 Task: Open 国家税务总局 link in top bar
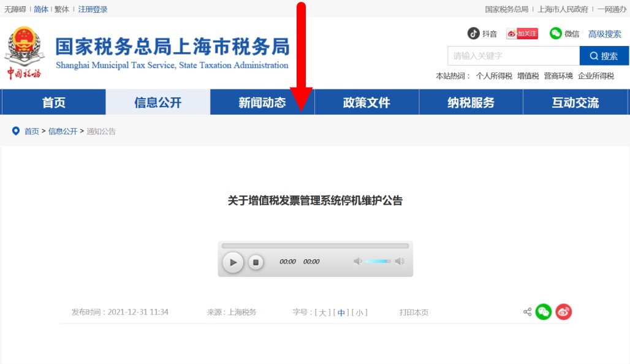(507, 9)
